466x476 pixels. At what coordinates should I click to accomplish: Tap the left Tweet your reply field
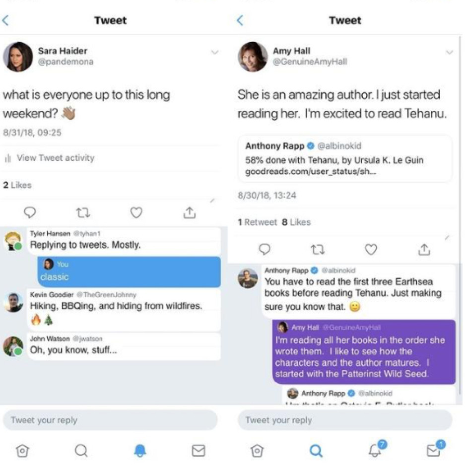coord(110,420)
